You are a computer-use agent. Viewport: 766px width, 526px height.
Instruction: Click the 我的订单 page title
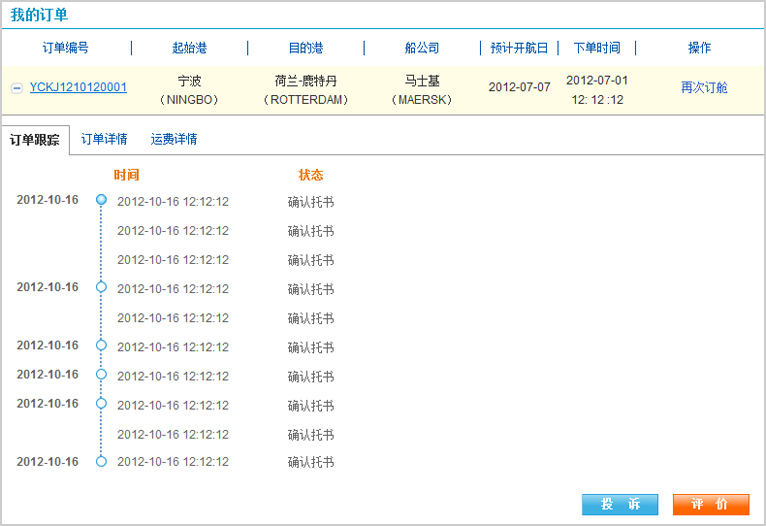click(39, 15)
